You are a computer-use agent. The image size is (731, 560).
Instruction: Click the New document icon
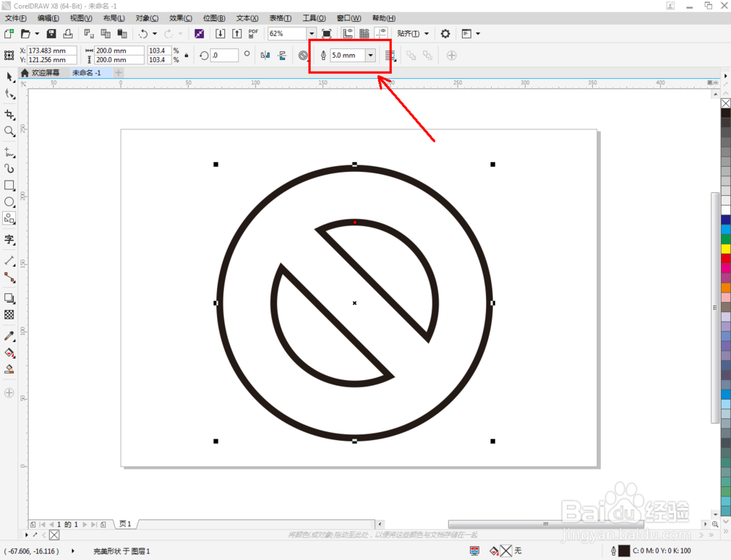[x=9, y=34]
